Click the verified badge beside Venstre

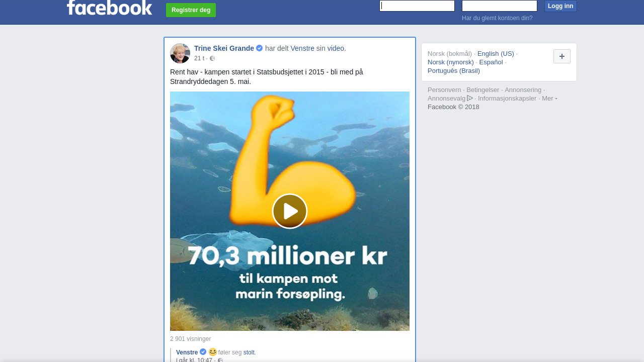tap(203, 352)
